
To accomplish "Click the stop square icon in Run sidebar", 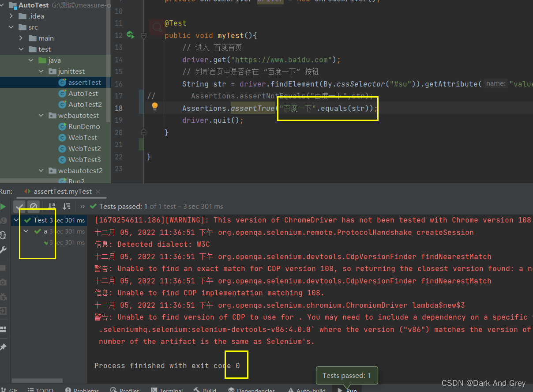I will (x=3, y=268).
